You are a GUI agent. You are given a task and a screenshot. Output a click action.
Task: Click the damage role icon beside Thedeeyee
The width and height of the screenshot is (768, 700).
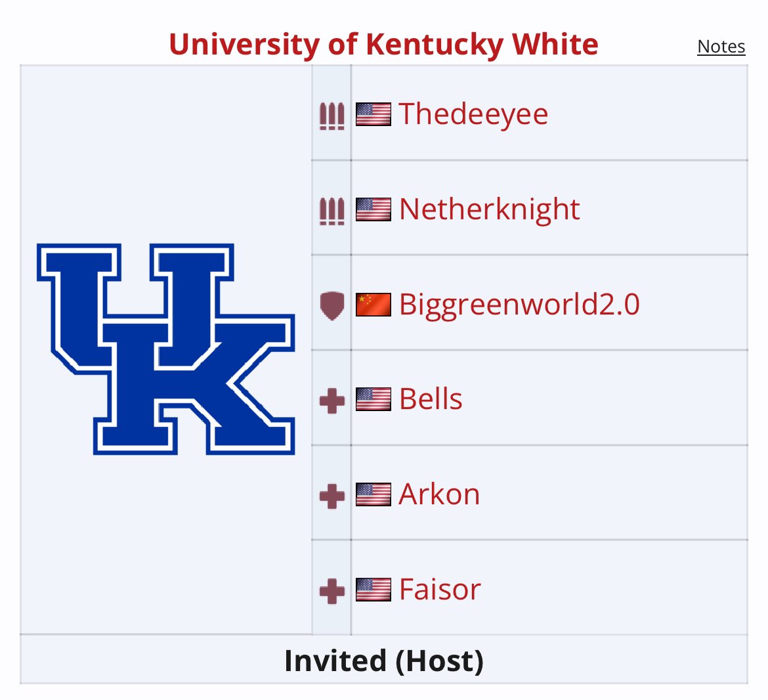pos(331,116)
